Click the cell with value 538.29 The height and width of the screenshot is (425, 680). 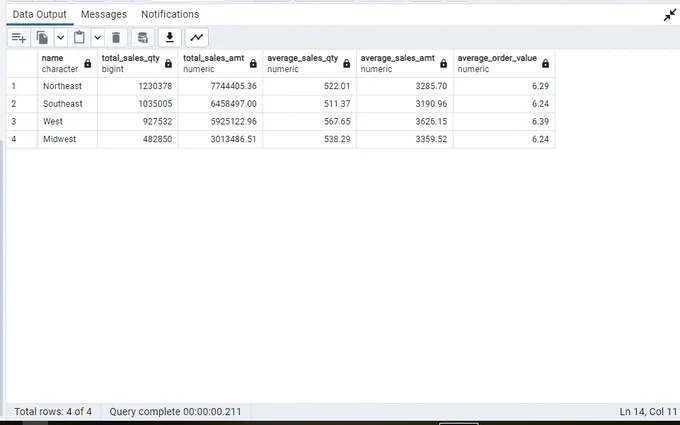(309, 139)
